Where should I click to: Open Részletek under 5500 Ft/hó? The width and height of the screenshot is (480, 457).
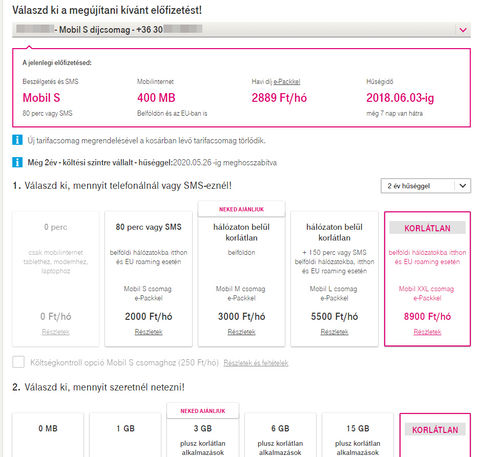pos(334,332)
